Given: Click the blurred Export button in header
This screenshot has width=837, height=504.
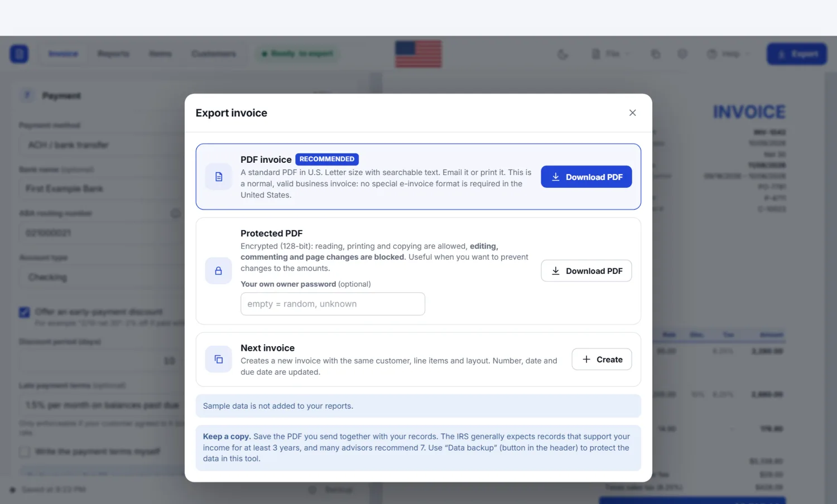Looking at the screenshot, I should click(x=797, y=54).
